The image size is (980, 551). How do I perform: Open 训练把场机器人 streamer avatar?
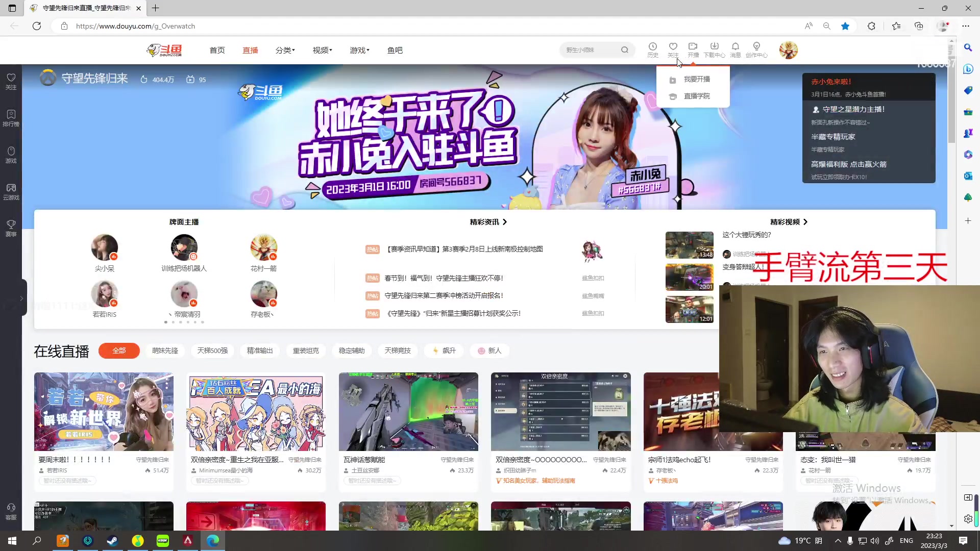184,248
